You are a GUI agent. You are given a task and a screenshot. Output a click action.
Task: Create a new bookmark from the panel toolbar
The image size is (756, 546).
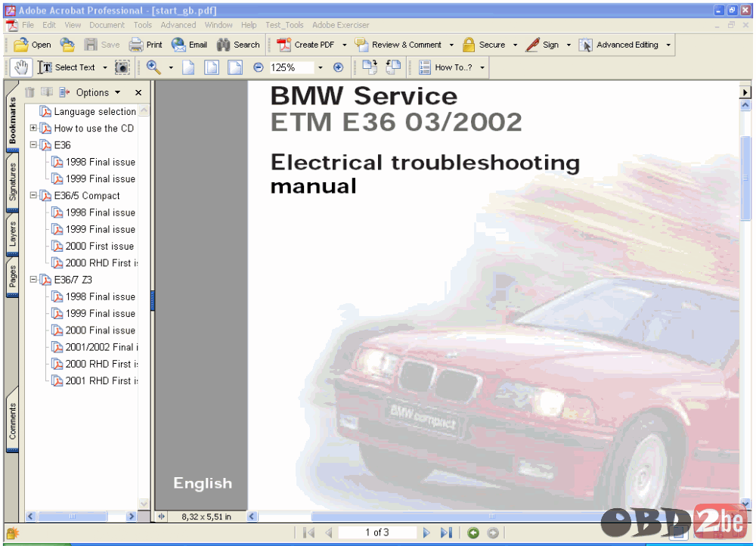click(47, 92)
